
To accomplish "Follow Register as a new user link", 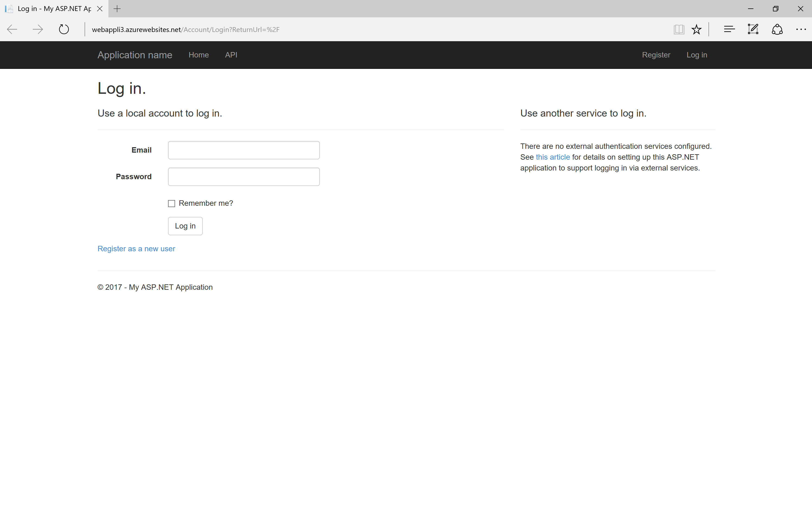I will tap(136, 249).
